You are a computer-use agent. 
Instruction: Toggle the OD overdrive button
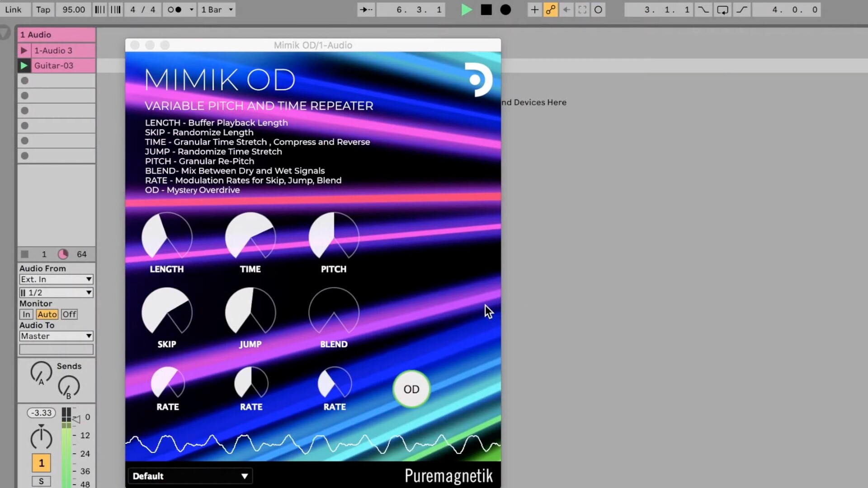coord(411,389)
